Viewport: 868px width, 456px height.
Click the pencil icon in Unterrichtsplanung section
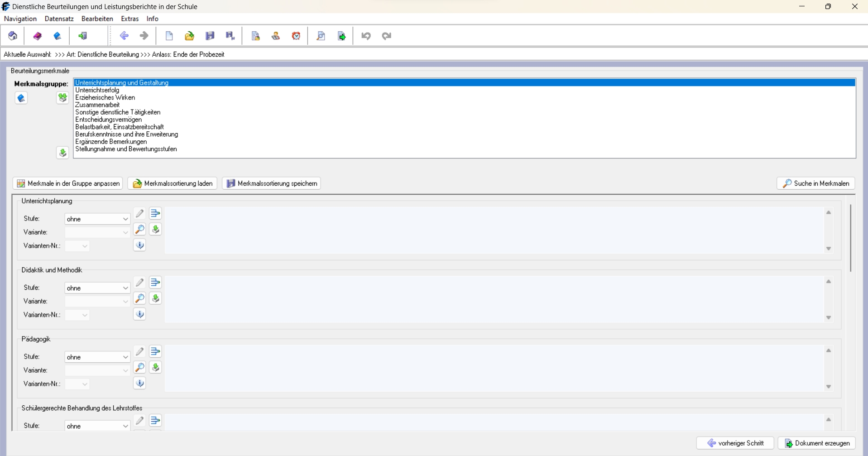139,213
